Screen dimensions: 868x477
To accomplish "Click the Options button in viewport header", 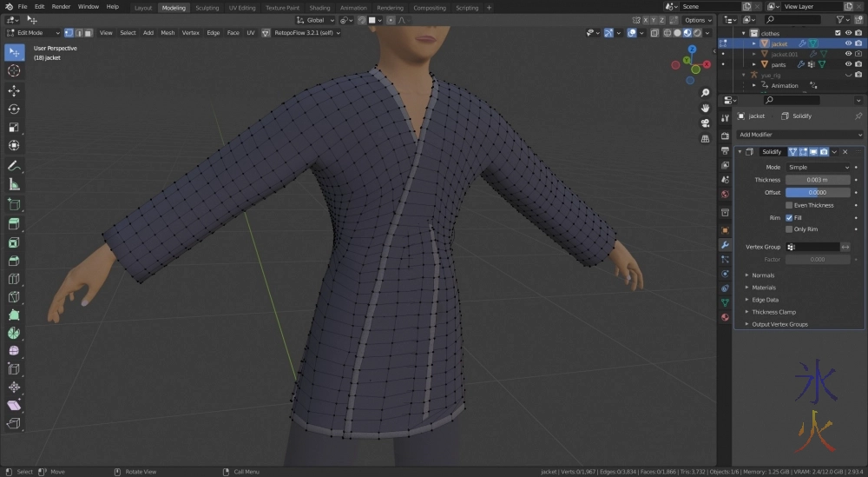I will coord(696,20).
